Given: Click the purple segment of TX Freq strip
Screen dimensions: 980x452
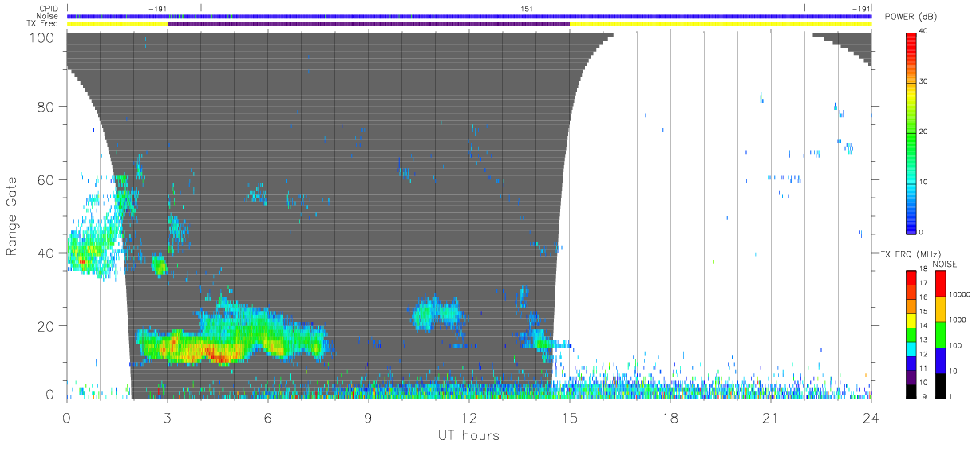Looking at the screenshot, I should click(368, 24).
